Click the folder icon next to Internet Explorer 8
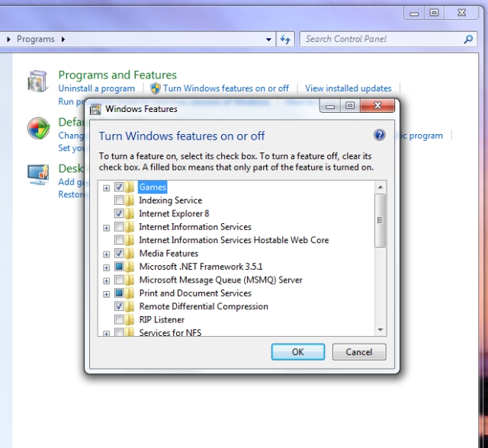Viewport: 488px width, 448px height. click(129, 213)
